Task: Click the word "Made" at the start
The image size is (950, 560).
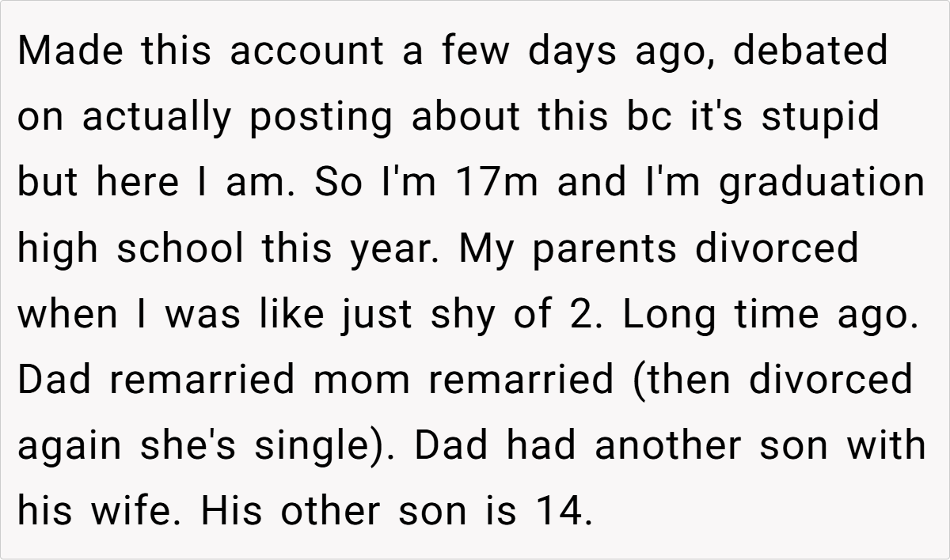Action: (70, 51)
